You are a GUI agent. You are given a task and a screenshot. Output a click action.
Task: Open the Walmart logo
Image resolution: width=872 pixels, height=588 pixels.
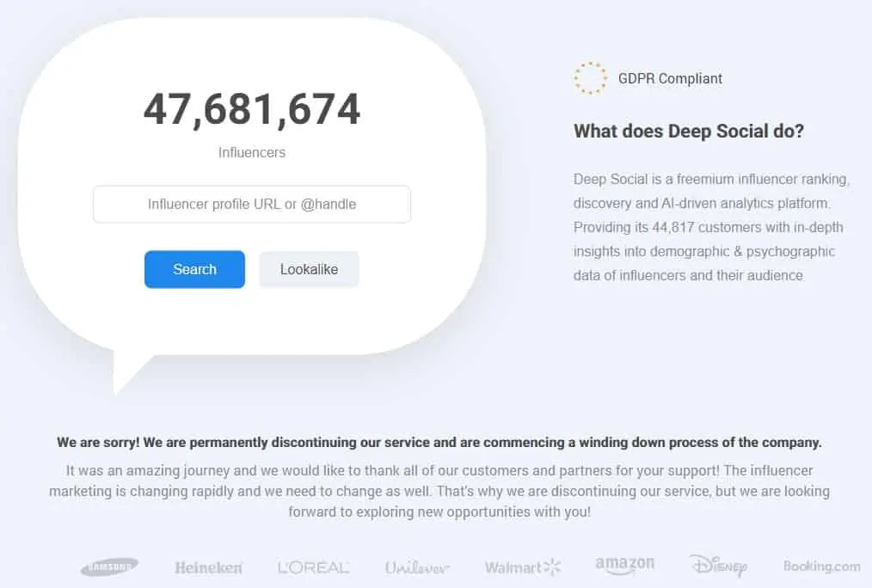(x=522, y=567)
